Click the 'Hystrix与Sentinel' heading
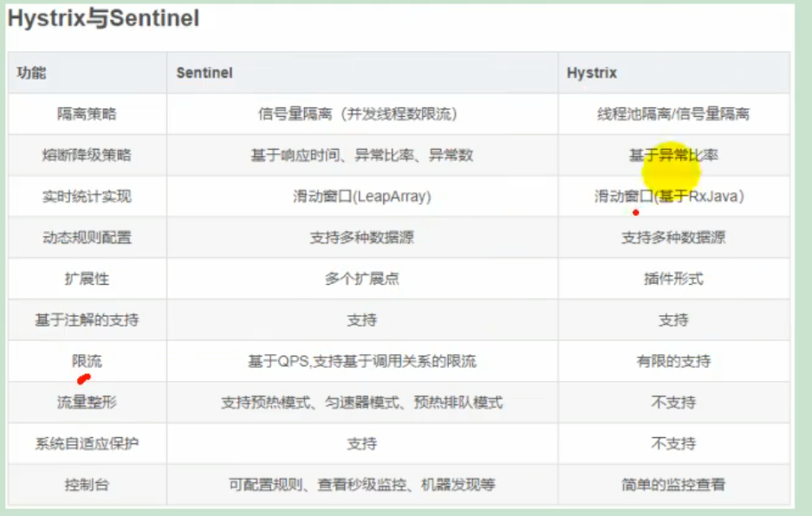The image size is (812, 516). pyautogui.click(x=104, y=19)
